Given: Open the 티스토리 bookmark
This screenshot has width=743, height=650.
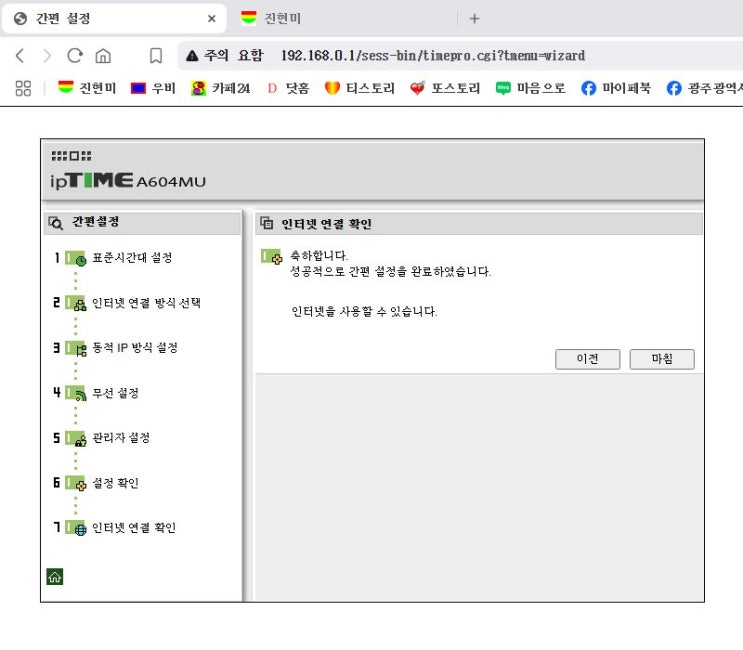Looking at the screenshot, I should pyautogui.click(x=360, y=88).
